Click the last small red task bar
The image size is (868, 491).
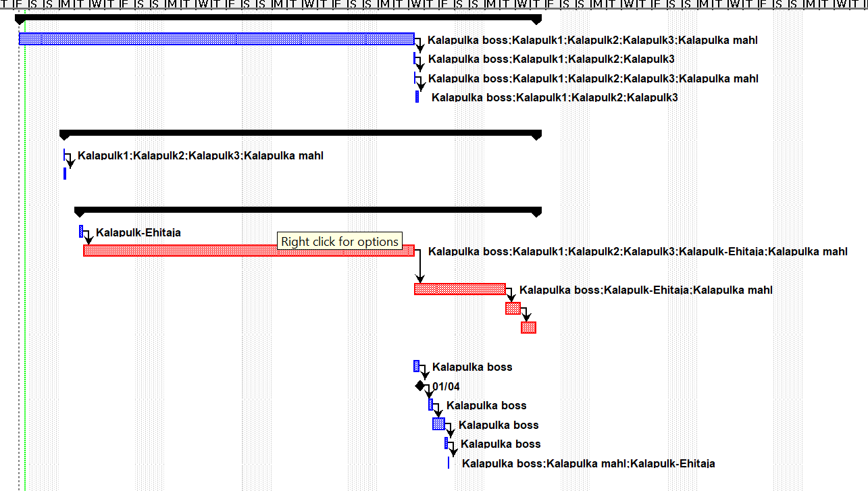point(528,328)
